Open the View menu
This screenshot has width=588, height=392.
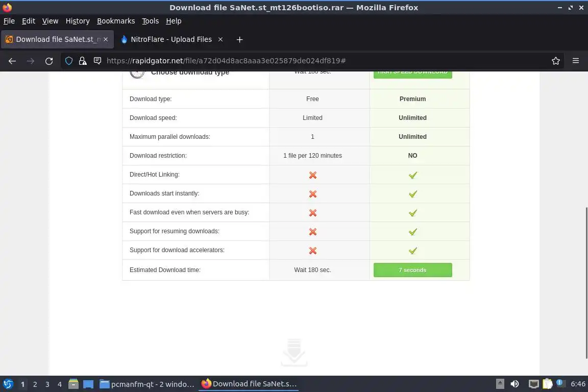tap(50, 21)
